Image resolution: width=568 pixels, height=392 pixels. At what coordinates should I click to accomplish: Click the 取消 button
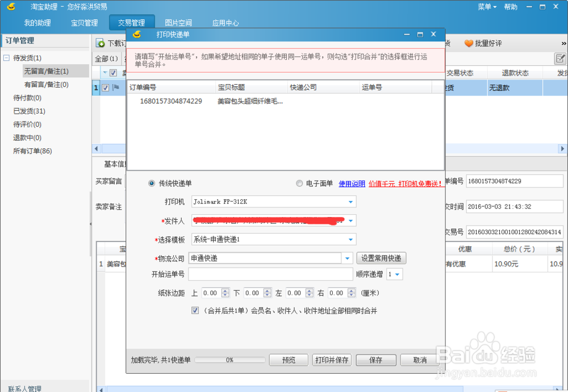click(x=420, y=360)
